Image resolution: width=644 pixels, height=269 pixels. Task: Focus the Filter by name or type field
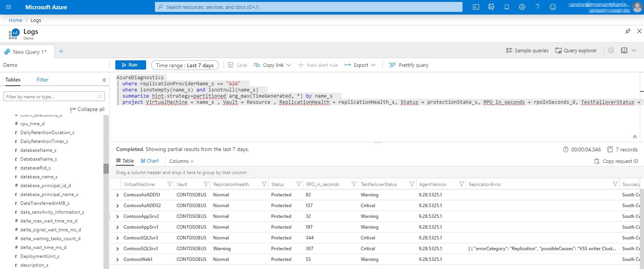tap(54, 96)
